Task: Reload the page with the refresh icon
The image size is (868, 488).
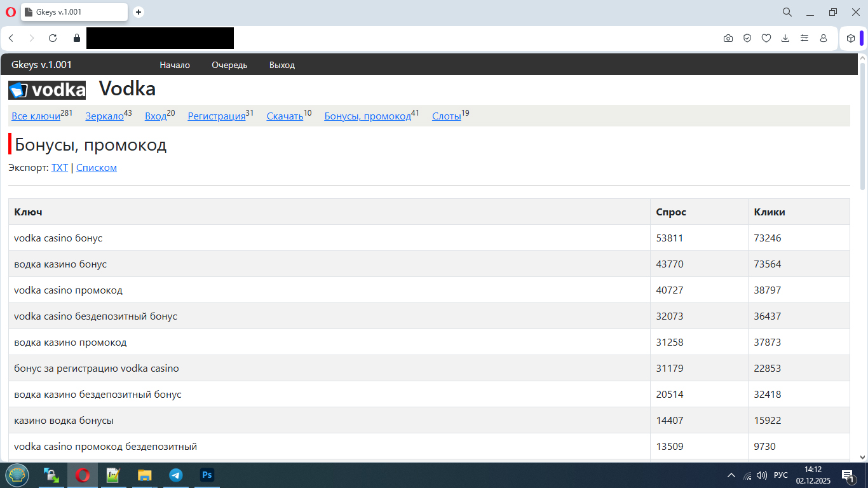Action: point(53,38)
